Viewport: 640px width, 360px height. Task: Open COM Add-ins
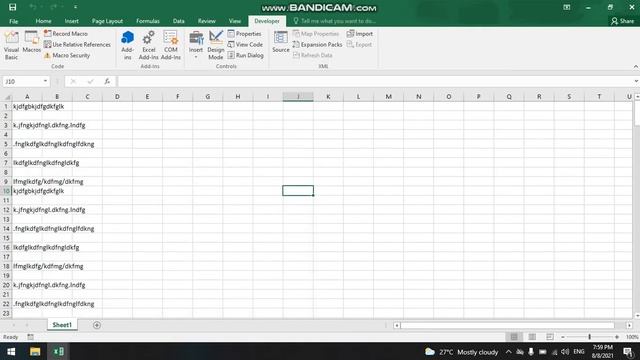tap(171, 45)
